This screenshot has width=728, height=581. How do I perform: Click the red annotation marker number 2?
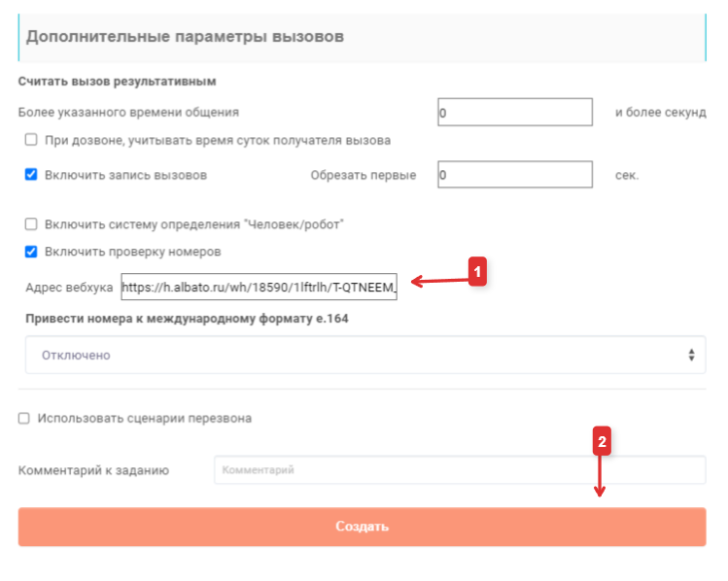[x=602, y=441]
